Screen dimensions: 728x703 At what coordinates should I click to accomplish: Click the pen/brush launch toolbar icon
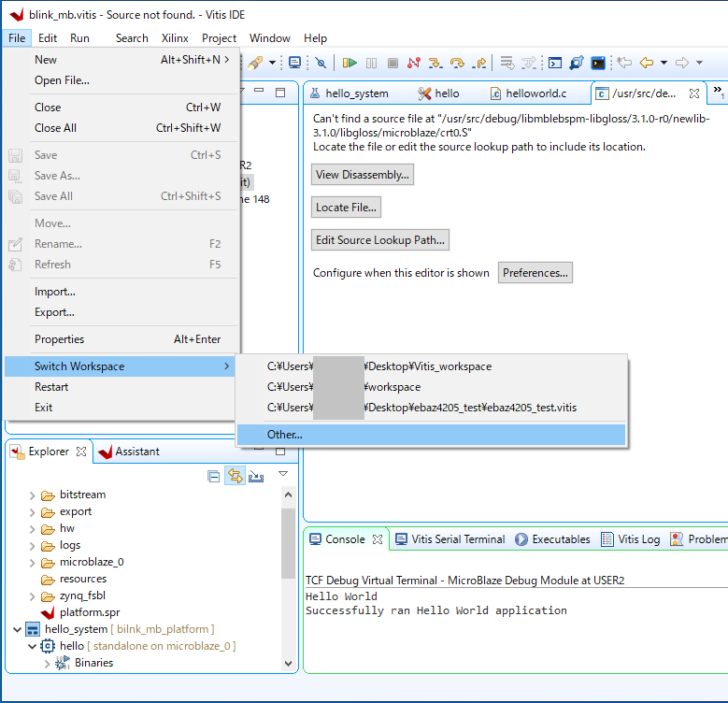click(255, 63)
